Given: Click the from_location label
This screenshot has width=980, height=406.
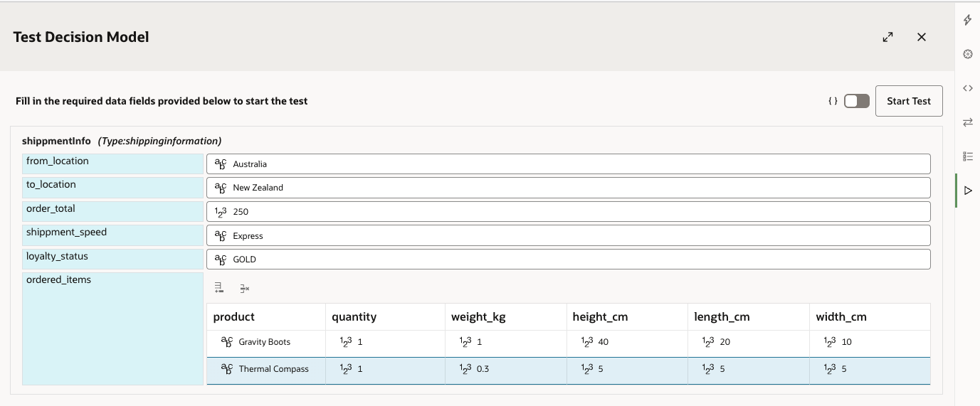Looking at the screenshot, I should coord(58,161).
